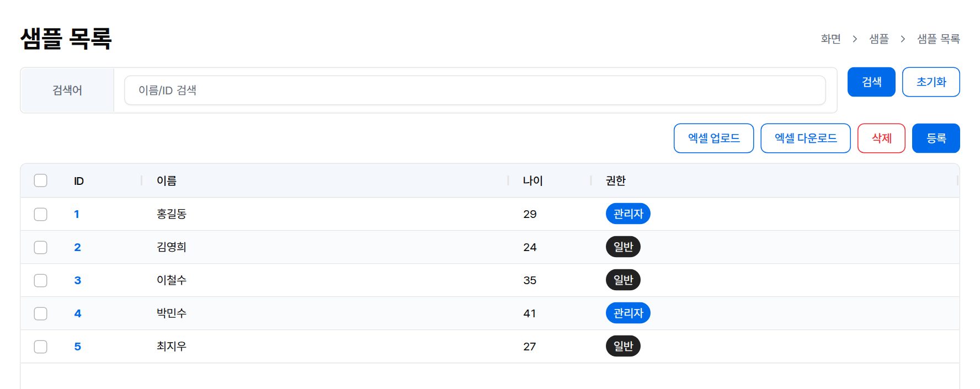Select the name cell 홍길동
Image resolution: width=980 pixels, height=389 pixels.
172,214
